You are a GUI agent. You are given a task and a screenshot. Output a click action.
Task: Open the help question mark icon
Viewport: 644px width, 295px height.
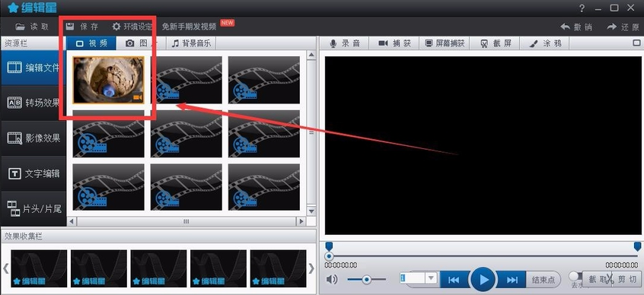[x=582, y=8]
